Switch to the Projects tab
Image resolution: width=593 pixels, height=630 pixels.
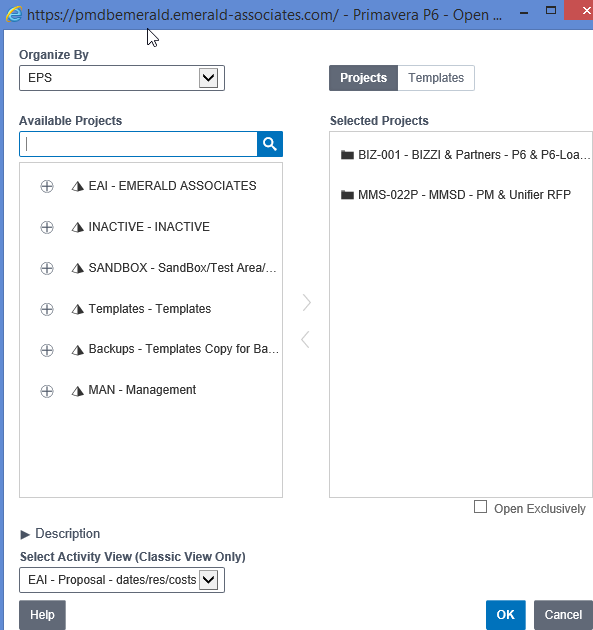click(364, 78)
